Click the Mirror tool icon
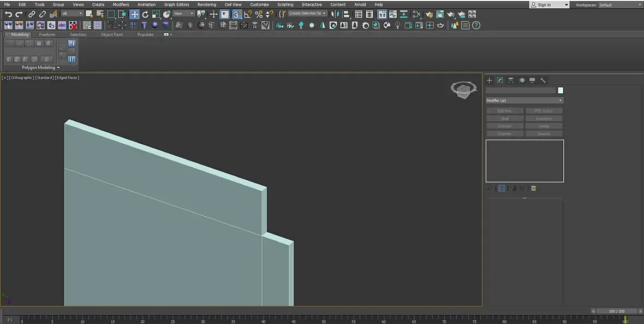 [x=335, y=14]
